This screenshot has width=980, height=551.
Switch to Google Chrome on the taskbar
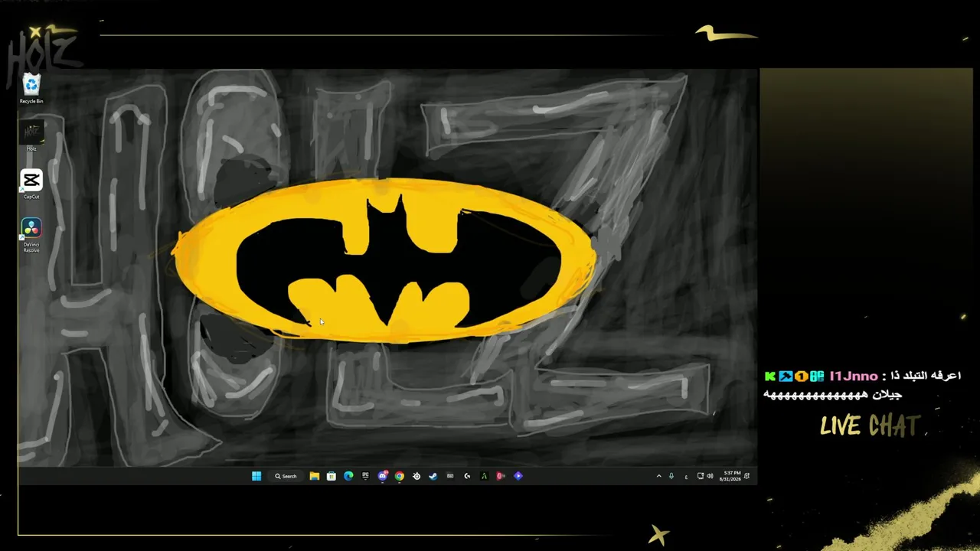[x=399, y=476]
